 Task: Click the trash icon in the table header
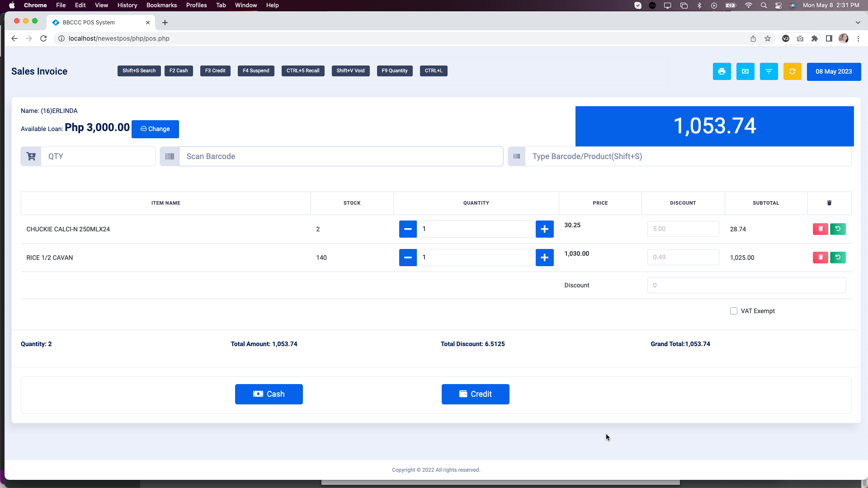point(829,203)
